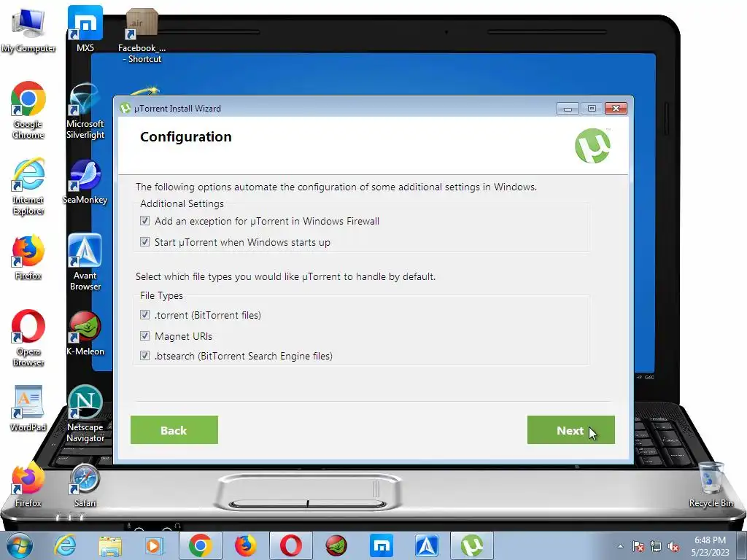Open K-Meleon desktop shortcut
The height and width of the screenshot is (560, 747).
(x=85, y=333)
